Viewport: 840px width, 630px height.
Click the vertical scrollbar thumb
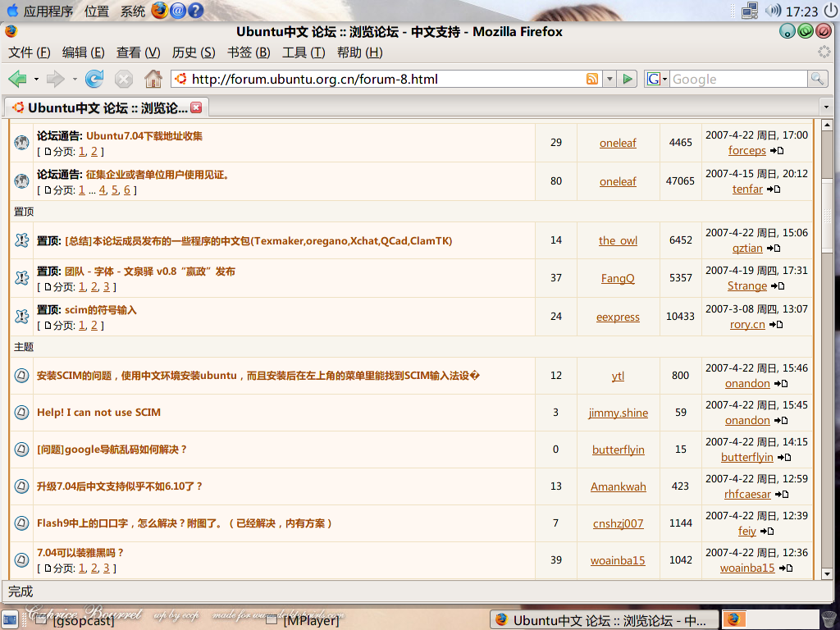coord(827,216)
